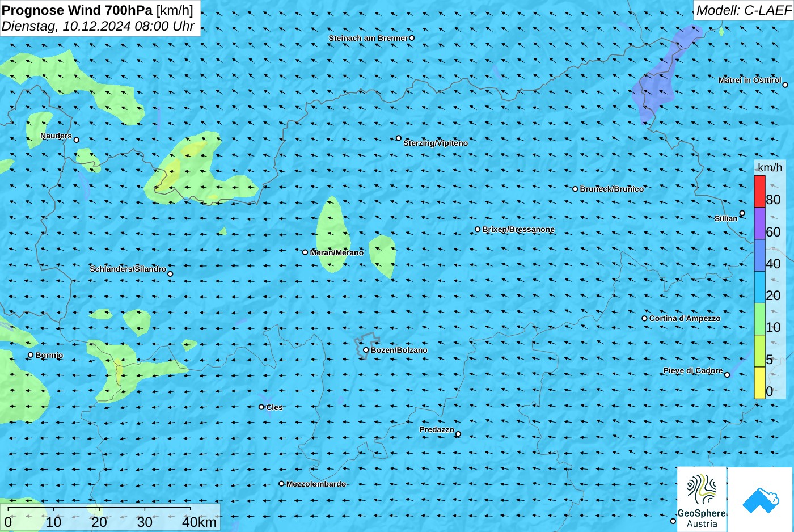Image resolution: width=794 pixels, height=532 pixels.
Task: Click the 'Modell: C-LAEF' label
Action: (x=744, y=10)
